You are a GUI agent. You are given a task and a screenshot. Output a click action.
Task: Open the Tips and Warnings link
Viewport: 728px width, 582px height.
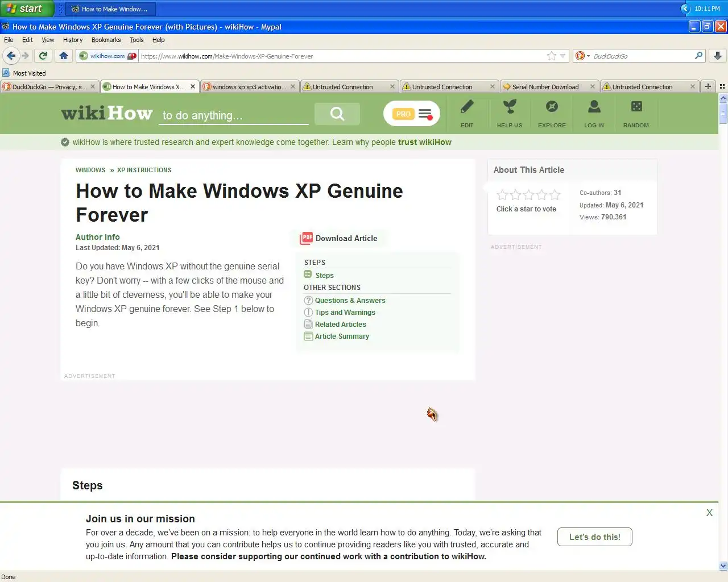coord(345,312)
